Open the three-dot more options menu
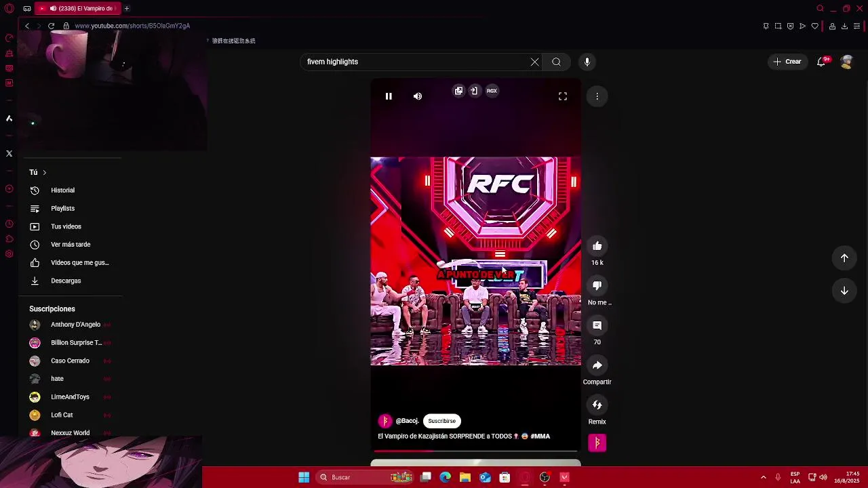This screenshot has height=488, width=868. [x=597, y=96]
